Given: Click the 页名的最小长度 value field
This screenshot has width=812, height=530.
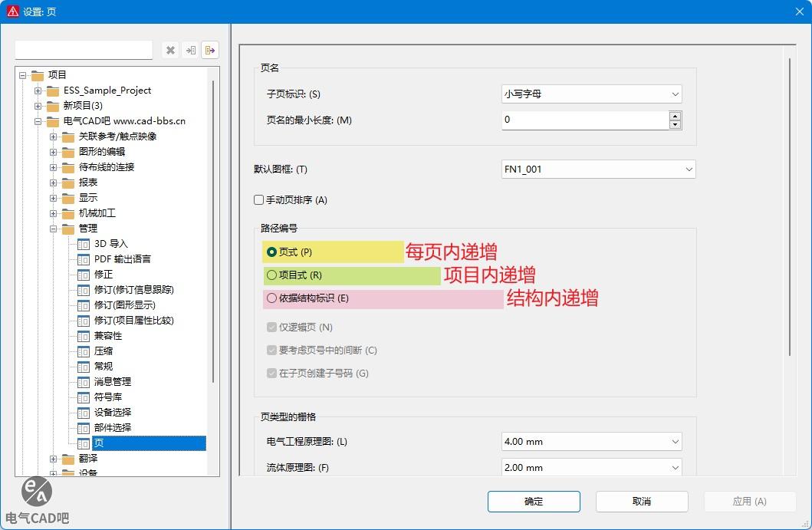Looking at the screenshot, I should (x=585, y=120).
